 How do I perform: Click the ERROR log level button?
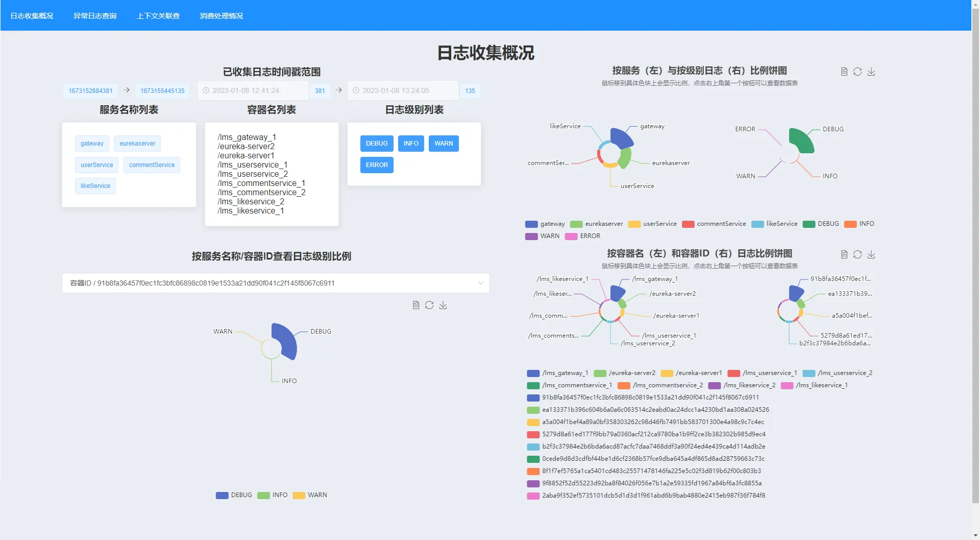tap(377, 165)
